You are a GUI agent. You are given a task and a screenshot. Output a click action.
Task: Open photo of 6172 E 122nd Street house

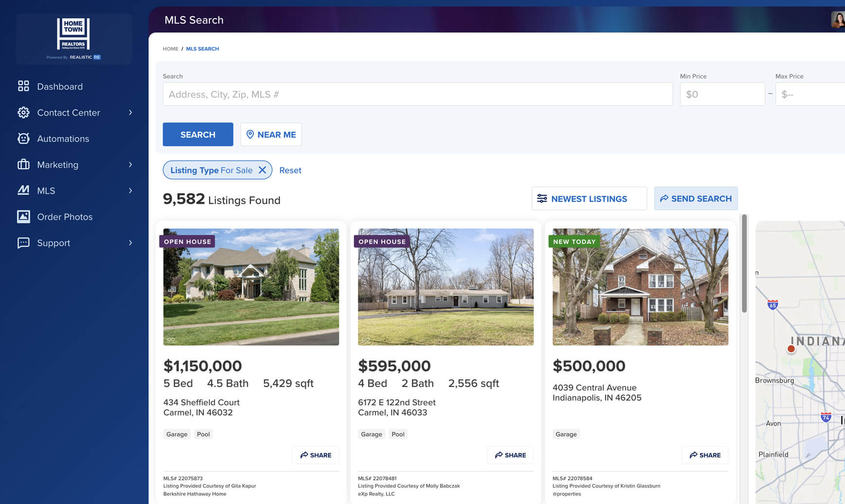tap(446, 287)
